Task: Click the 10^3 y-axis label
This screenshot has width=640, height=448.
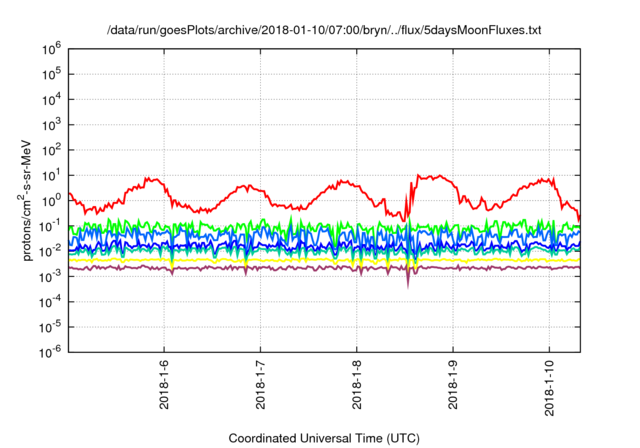Action: pos(51,126)
